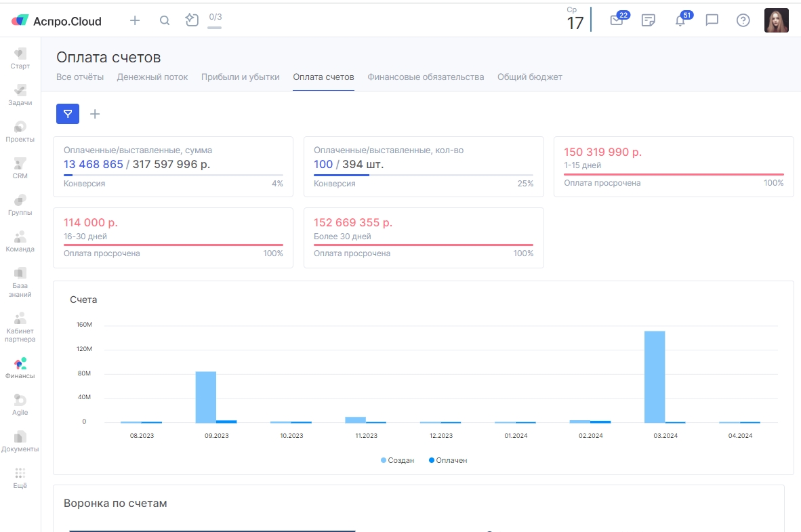Switch to the 'Прибыли и убытки' tab
Image resolution: width=801 pixels, height=532 pixels.
tap(240, 77)
